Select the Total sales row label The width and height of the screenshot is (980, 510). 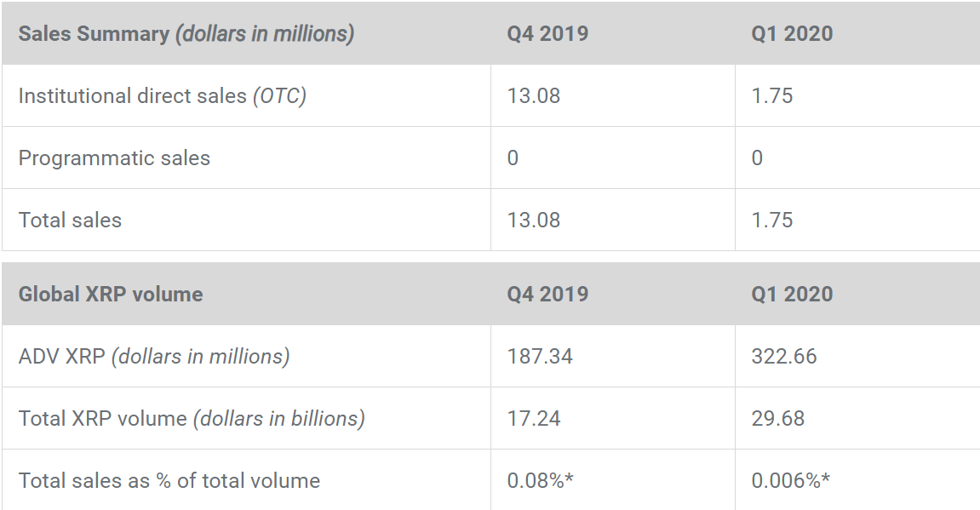coord(70,221)
